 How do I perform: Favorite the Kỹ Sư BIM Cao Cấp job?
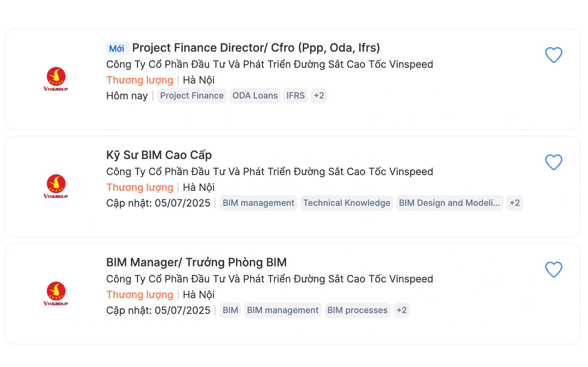click(x=554, y=162)
